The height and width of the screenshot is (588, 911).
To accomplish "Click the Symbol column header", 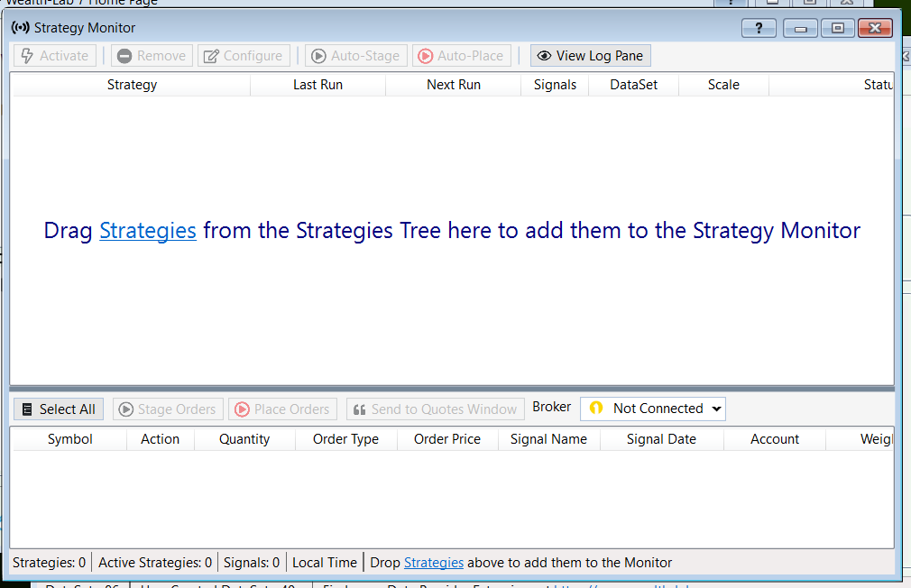I will (x=69, y=439).
